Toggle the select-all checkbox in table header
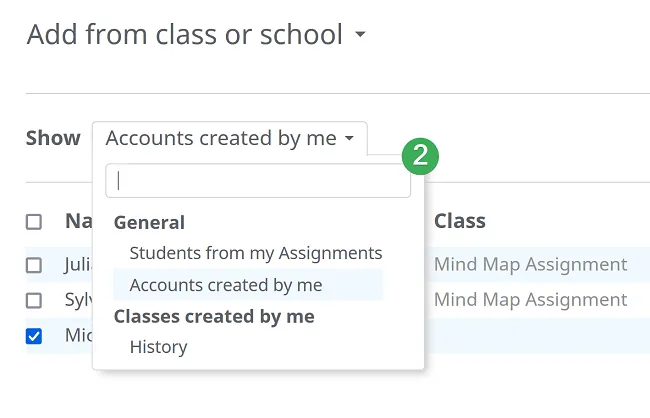650x418 pixels. coord(34,222)
